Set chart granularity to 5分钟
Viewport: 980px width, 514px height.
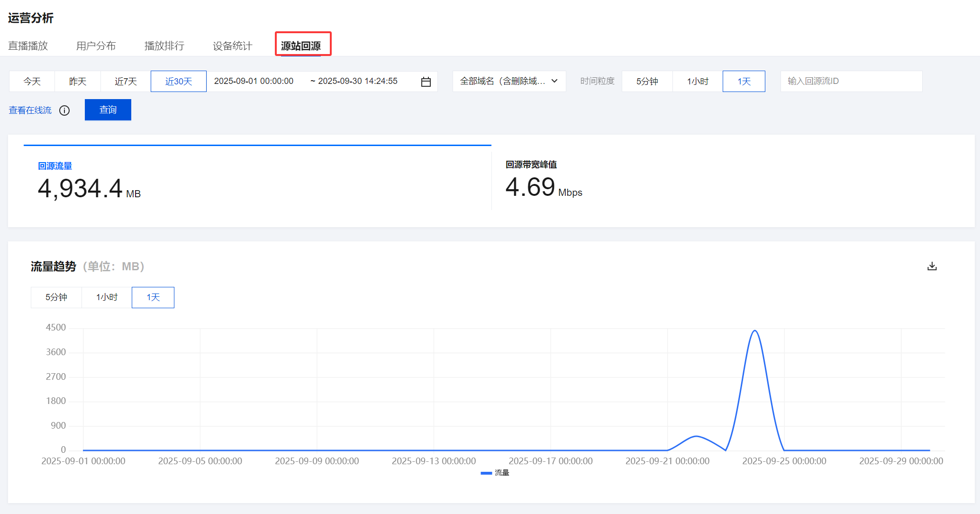(x=56, y=297)
